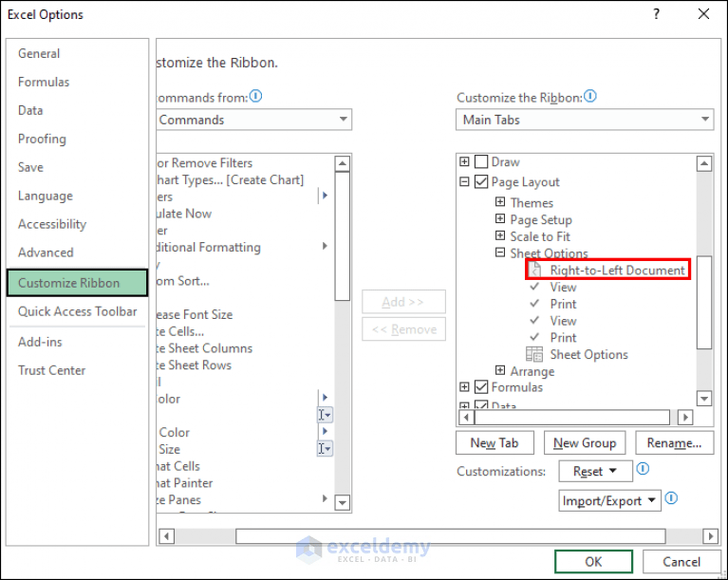This screenshot has height=580, width=728.
Task: Click submenu arrow beside the 'Color' row
Action: pos(325,431)
